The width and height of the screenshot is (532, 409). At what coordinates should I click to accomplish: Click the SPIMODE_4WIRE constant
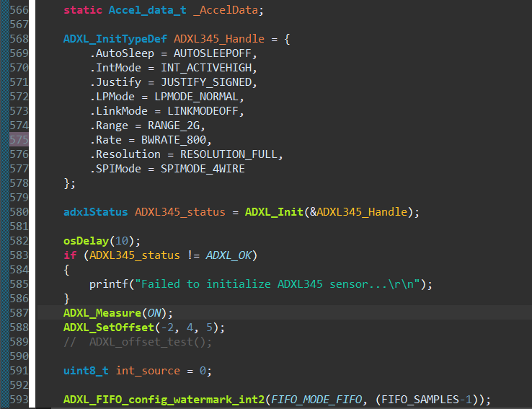203,169
